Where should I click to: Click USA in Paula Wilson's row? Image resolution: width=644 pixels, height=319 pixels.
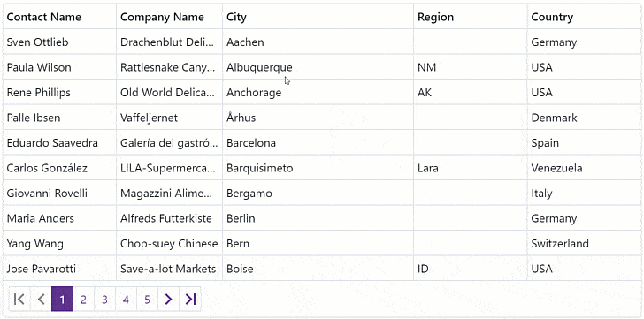[x=584, y=67]
